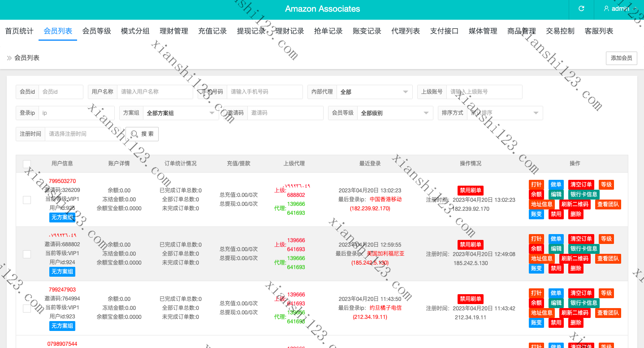Open the 模式分组 tab
The image size is (644, 348).
[135, 31]
